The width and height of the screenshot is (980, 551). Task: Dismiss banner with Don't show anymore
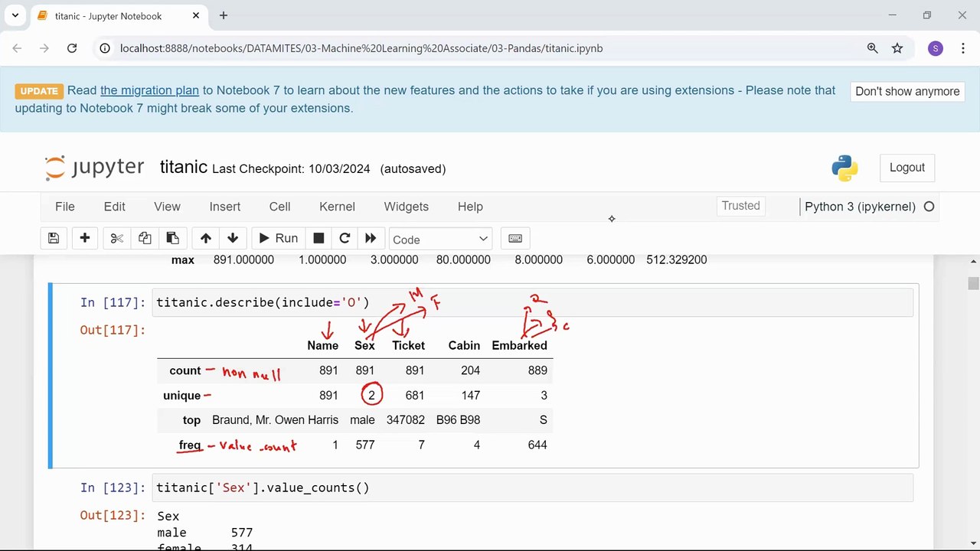(907, 91)
